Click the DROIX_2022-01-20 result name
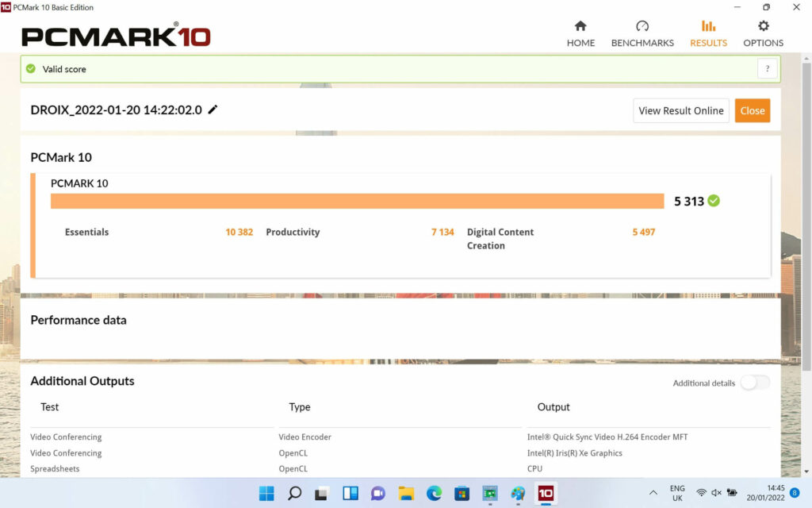 coord(116,110)
